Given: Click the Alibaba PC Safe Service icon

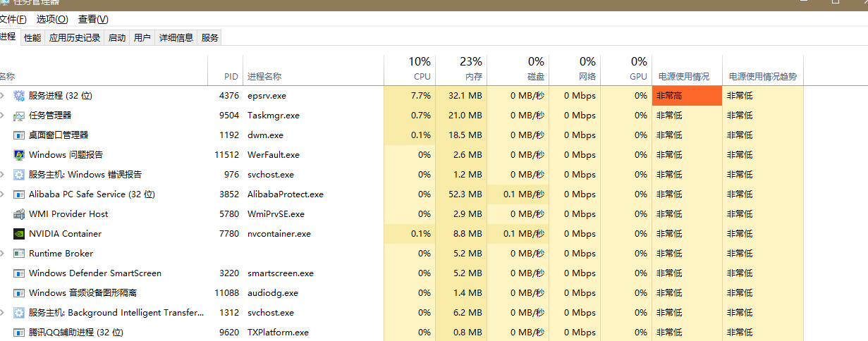Looking at the screenshot, I should (x=19, y=194).
